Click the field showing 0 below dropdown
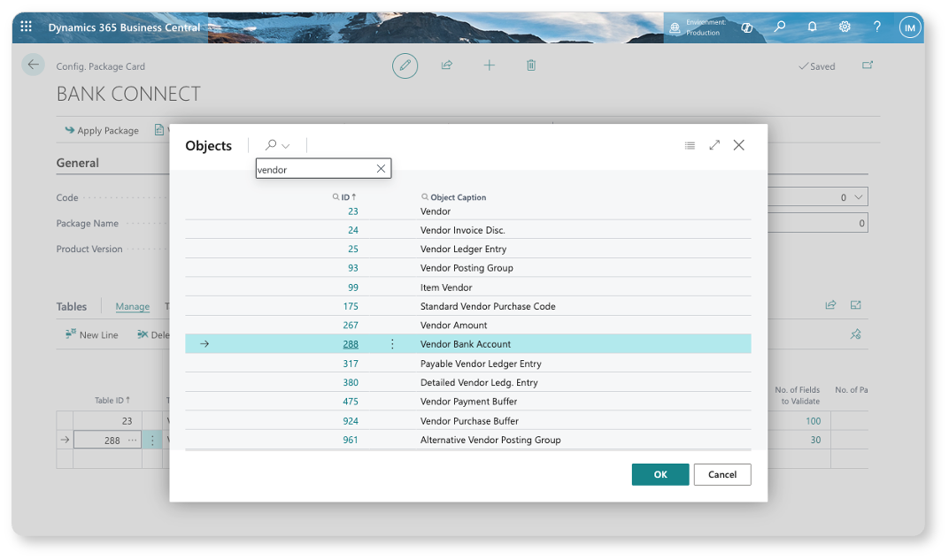This screenshot has width=949, height=560. coord(818,223)
